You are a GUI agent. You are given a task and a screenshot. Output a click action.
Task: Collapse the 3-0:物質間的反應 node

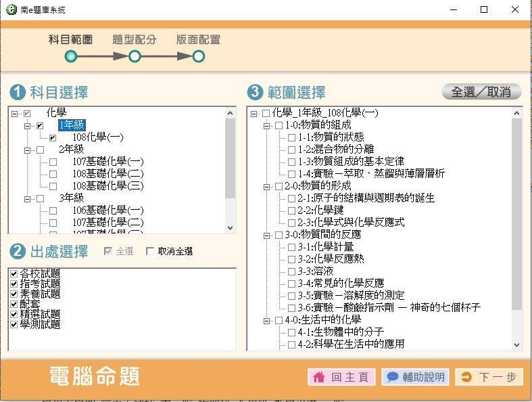click(x=267, y=236)
